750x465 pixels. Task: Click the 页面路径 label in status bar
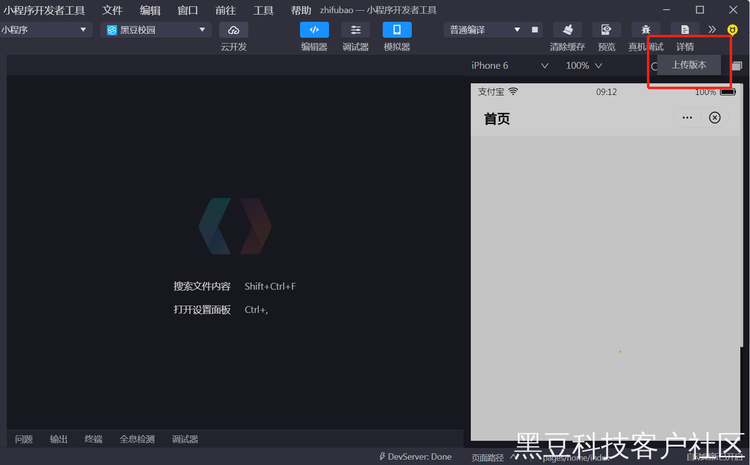point(488,458)
